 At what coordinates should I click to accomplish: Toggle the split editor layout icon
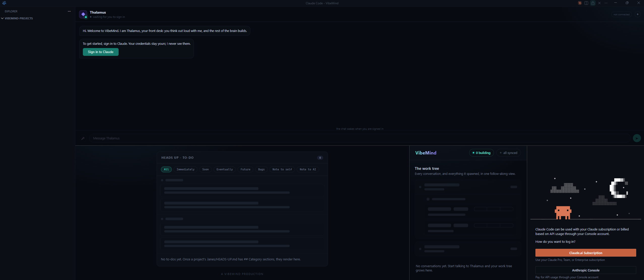coord(586,3)
